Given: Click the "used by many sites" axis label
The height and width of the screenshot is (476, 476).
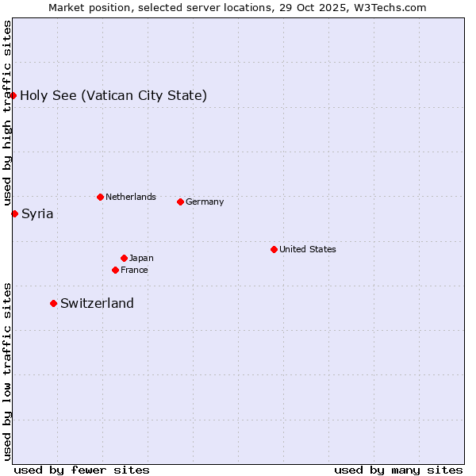Looking at the screenshot, I should coord(398,470).
